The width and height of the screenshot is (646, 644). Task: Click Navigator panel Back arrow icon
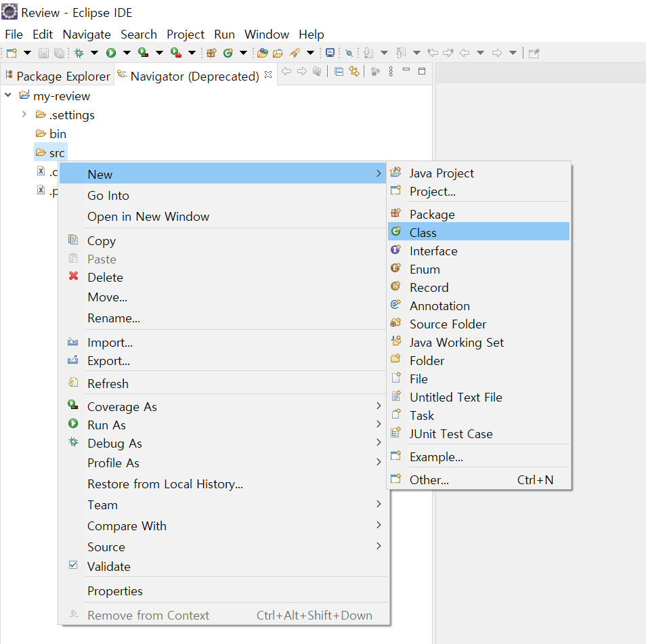tap(286, 71)
